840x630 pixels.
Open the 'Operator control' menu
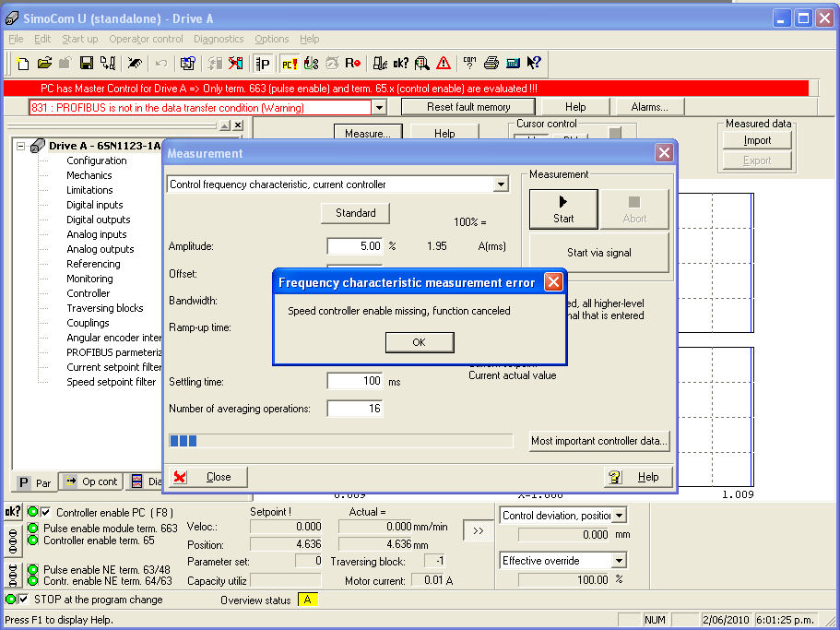click(146, 39)
